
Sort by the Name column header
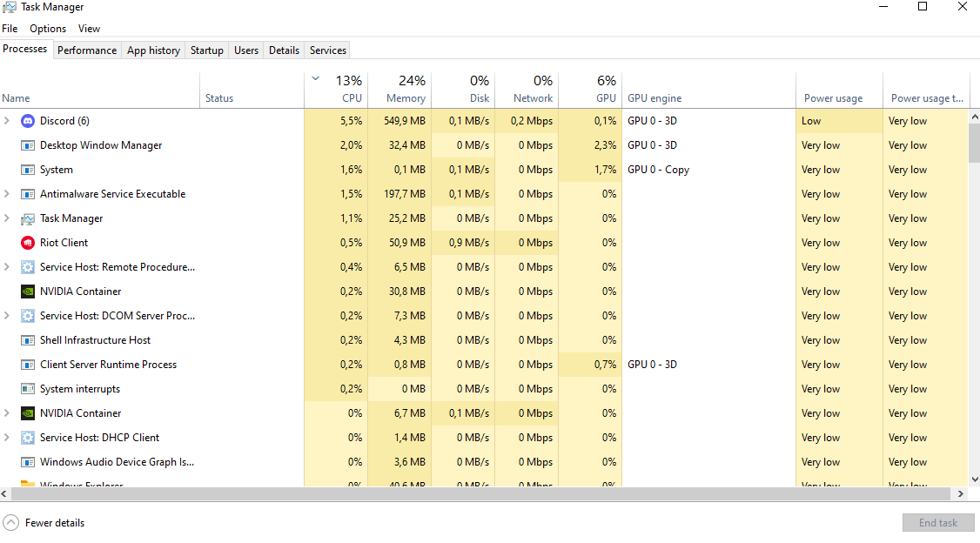coord(99,90)
